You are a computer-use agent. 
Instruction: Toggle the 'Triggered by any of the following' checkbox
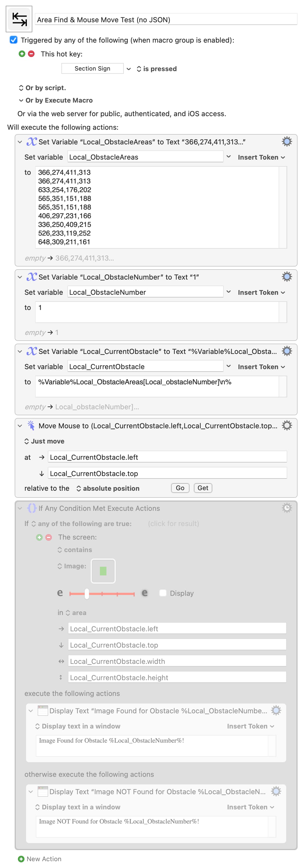tap(14, 40)
